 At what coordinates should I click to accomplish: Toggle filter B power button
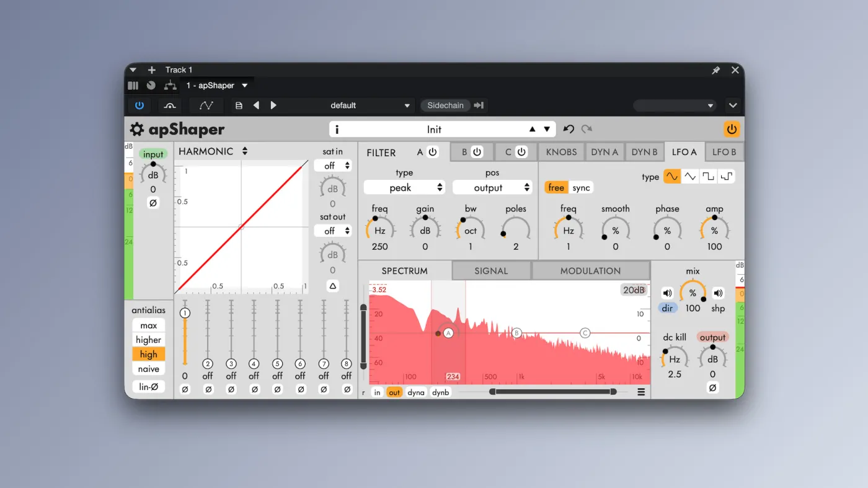pyautogui.click(x=477, y=152)
